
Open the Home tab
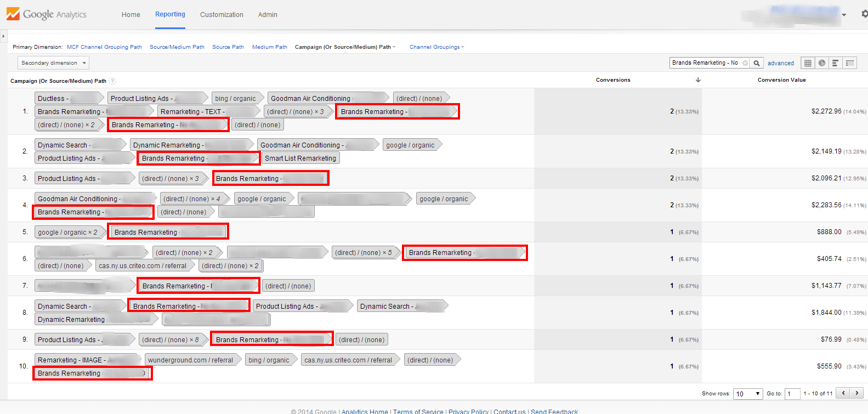[x=131, y=15]
